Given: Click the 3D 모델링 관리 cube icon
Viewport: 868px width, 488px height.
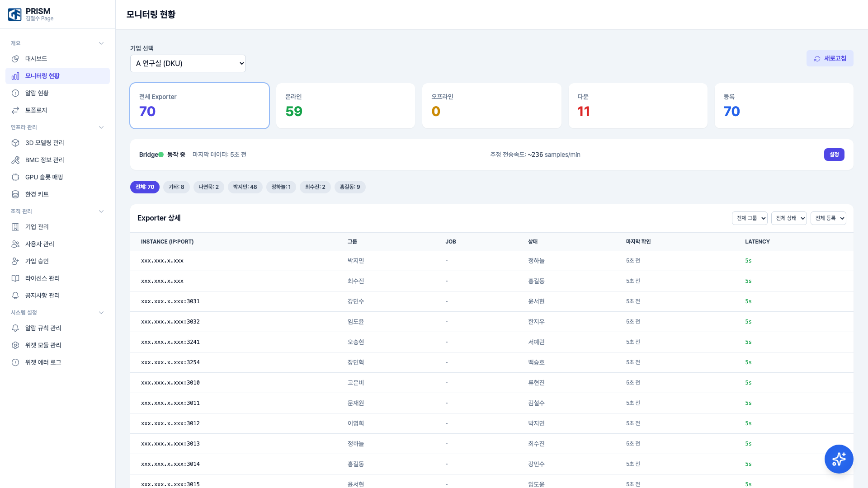Looking at the screenshot, I should click(x=15, y=143).
